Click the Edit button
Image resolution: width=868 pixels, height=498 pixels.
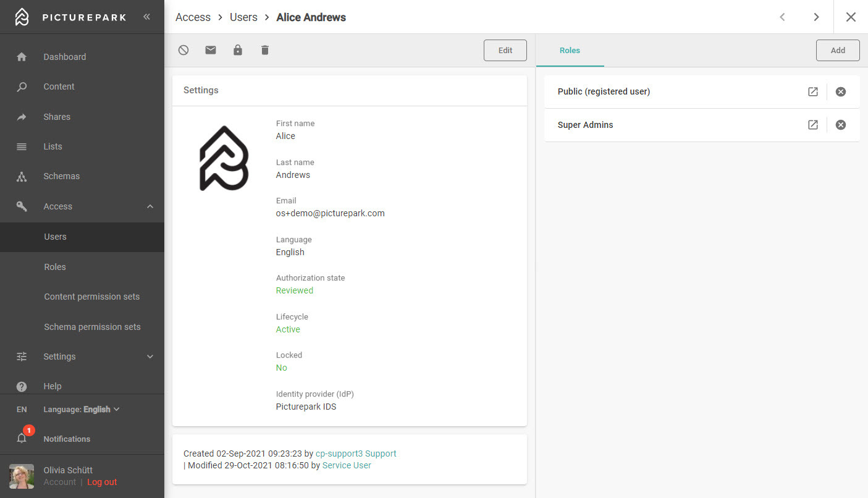pyautogui.click(x=505, y=51)
